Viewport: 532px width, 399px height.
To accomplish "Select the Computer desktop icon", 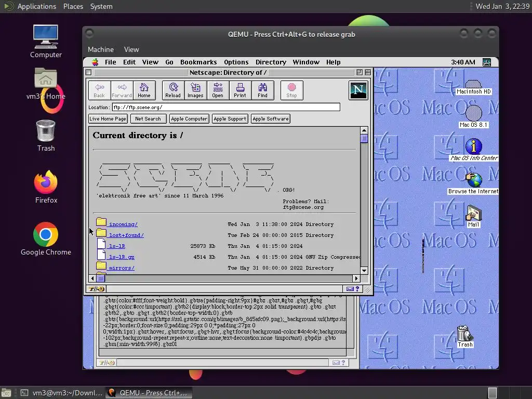I will [x=46, y=42].
